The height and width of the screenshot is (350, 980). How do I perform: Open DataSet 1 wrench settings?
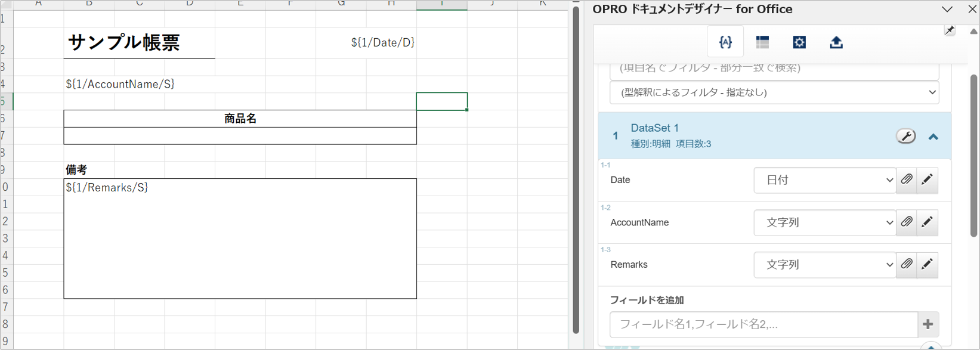905,136
